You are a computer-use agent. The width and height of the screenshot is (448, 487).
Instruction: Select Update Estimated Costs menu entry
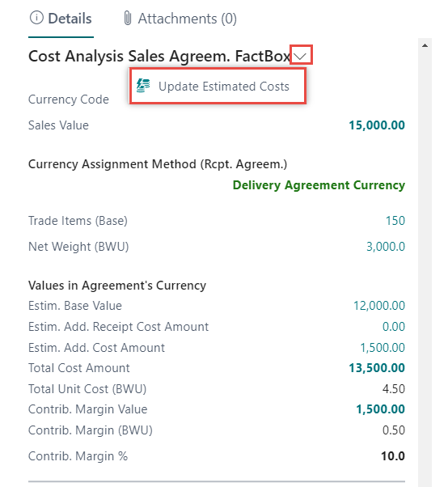[x=218, y=86]
